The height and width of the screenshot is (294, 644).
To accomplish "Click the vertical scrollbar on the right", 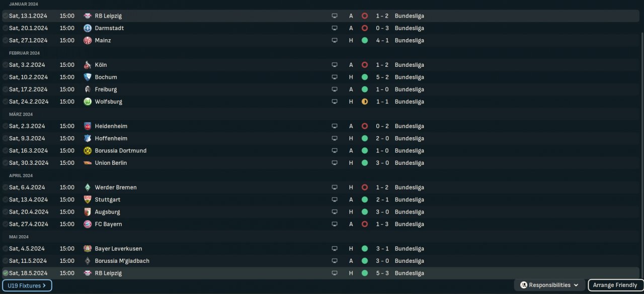I will [641, 151].
